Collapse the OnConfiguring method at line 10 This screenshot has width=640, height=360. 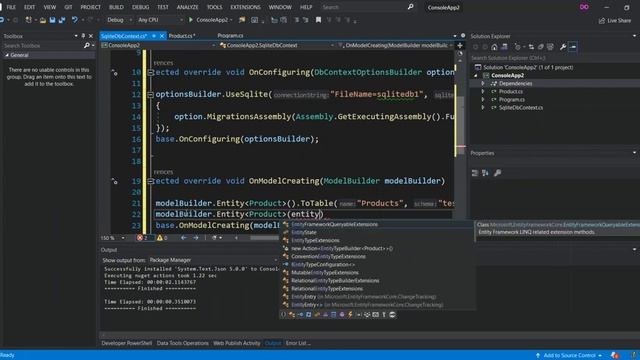(x=150, y=73)
